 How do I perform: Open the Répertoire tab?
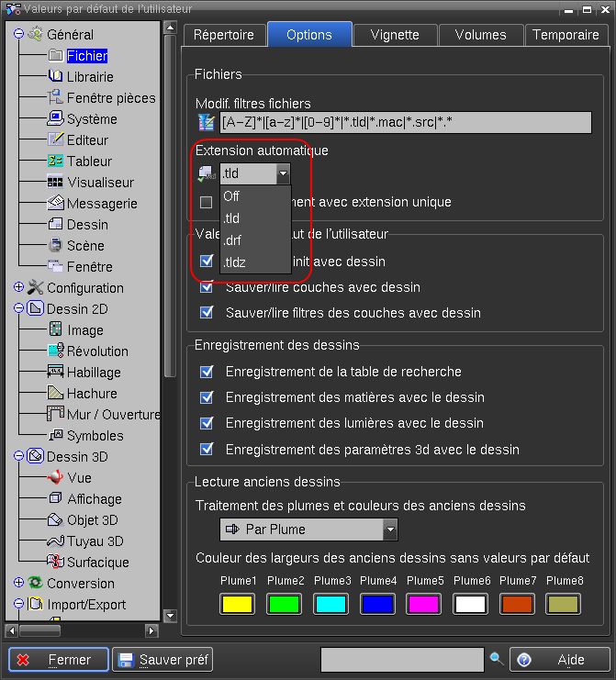[224, 35]
